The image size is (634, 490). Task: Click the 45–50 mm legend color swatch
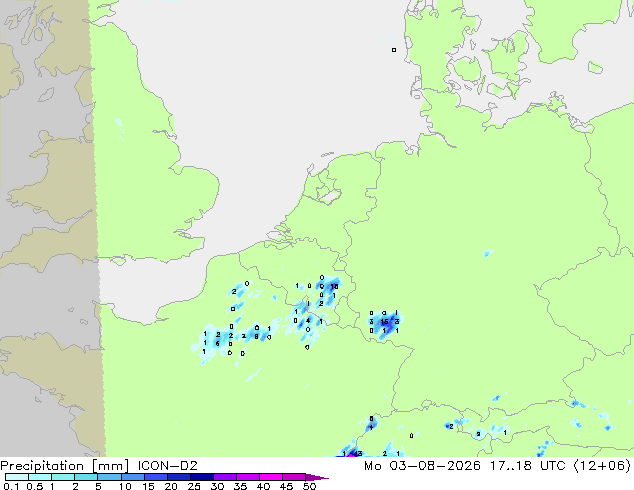(x=294, y=477)
